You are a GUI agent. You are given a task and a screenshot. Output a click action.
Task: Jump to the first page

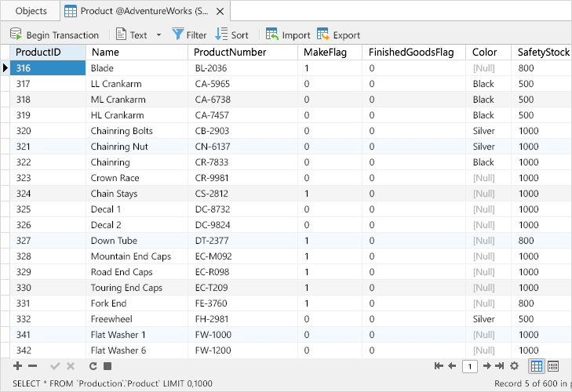tap(439, 366)
